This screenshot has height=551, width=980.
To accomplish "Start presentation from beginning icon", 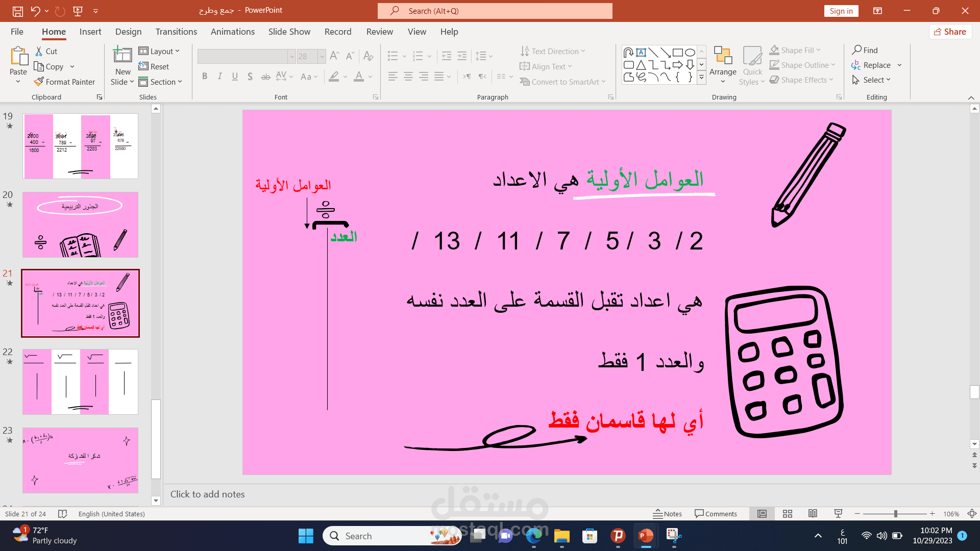I will pos(78,11).
